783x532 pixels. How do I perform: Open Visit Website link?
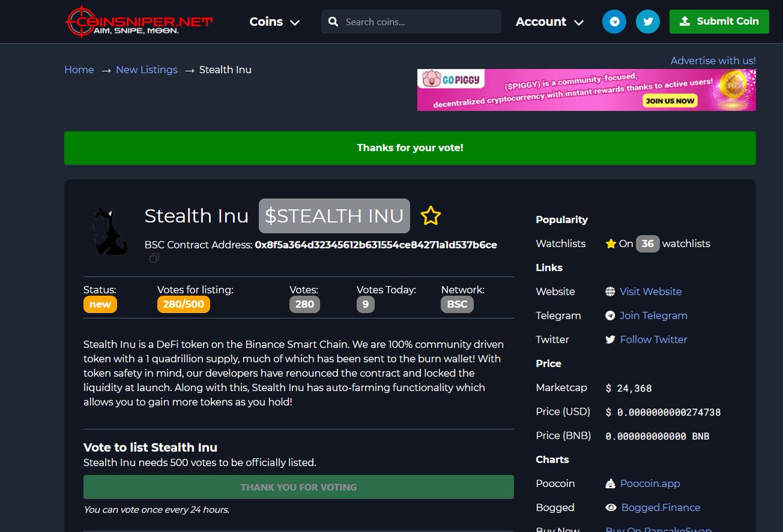click(651, 291)
